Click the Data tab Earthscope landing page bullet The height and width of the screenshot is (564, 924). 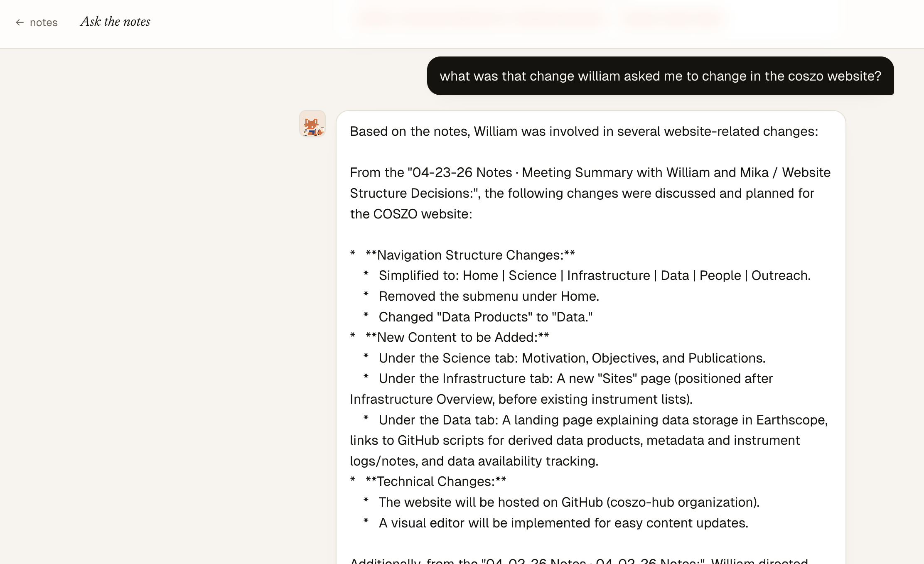(589, 440)
